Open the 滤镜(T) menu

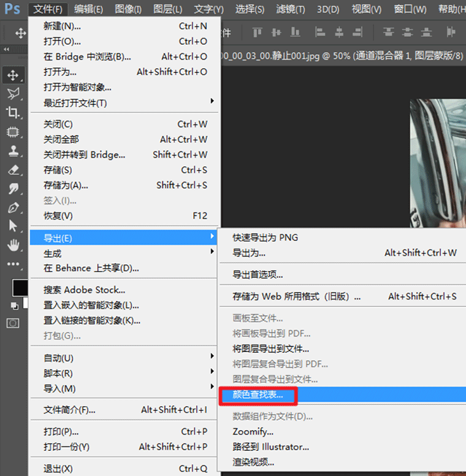[291, 9]
